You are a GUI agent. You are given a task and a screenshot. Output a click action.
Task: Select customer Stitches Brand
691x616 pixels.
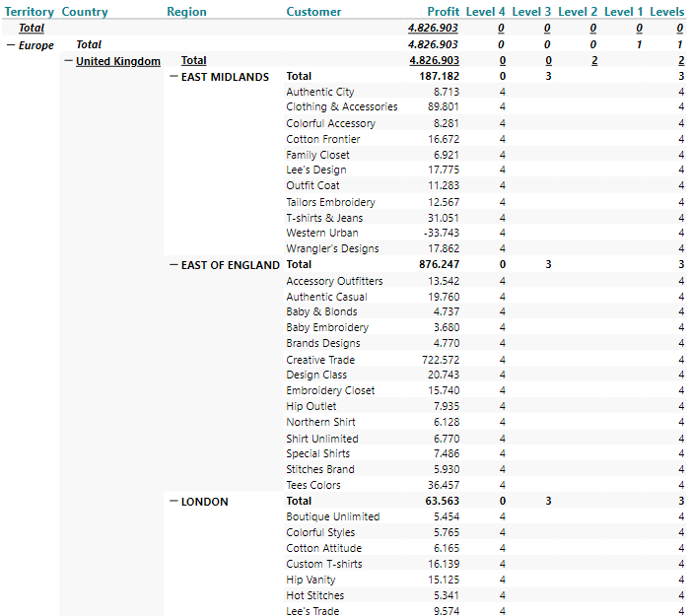(320, 469)
